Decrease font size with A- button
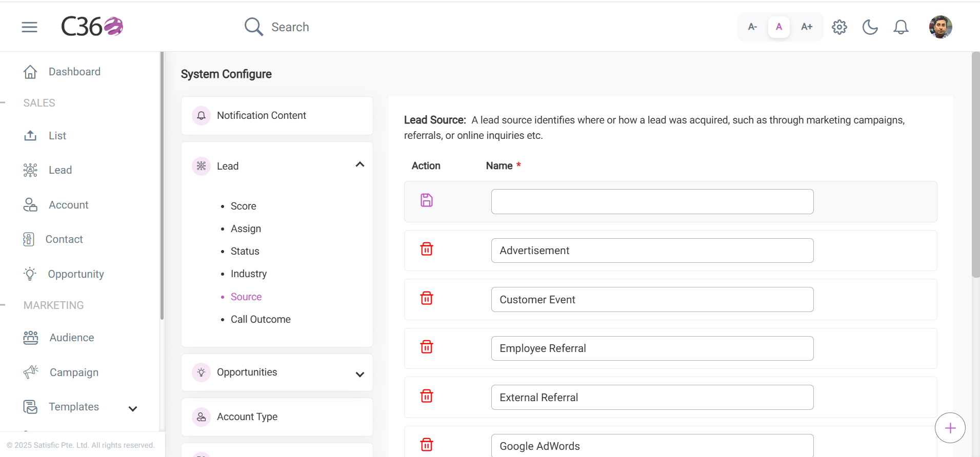The width and height of the screenshot is (980, 457). (752, 27)
